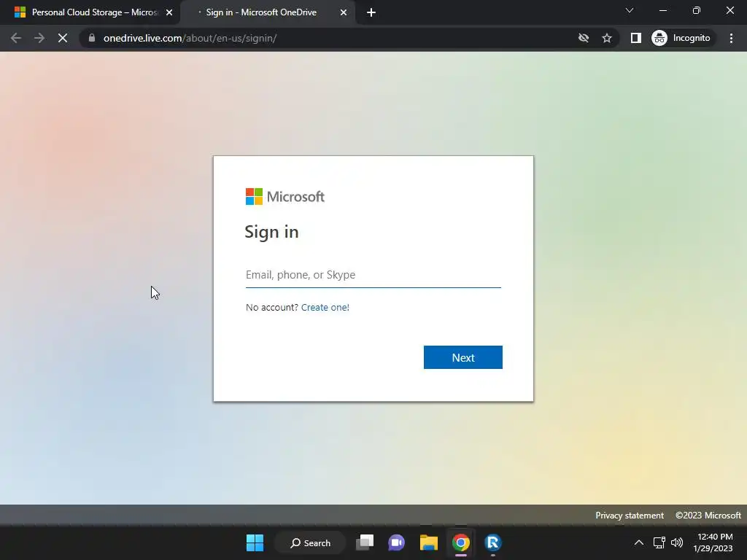
Task: Open the clock and date flyout
Action: click(x=713, y=542)
